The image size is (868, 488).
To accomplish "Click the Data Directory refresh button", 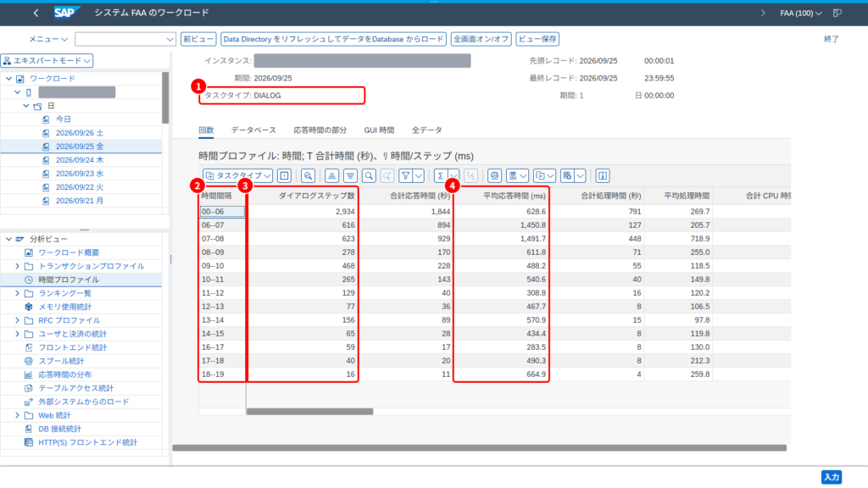I will [x=333, y=39].
